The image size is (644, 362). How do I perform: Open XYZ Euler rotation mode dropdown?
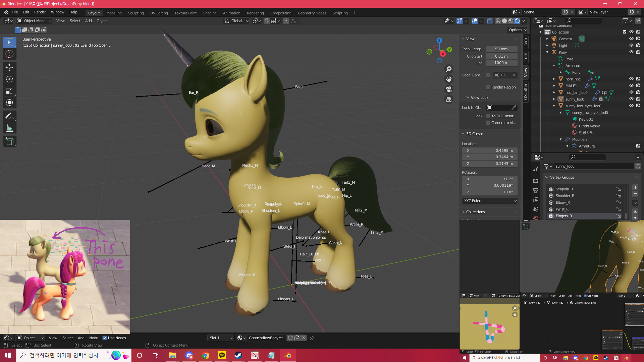click(490, 201)
